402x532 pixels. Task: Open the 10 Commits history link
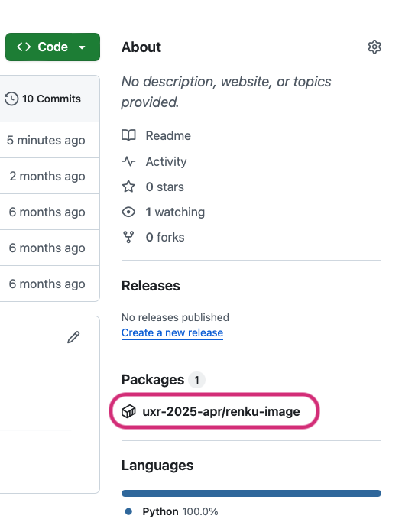coord(43,99)
